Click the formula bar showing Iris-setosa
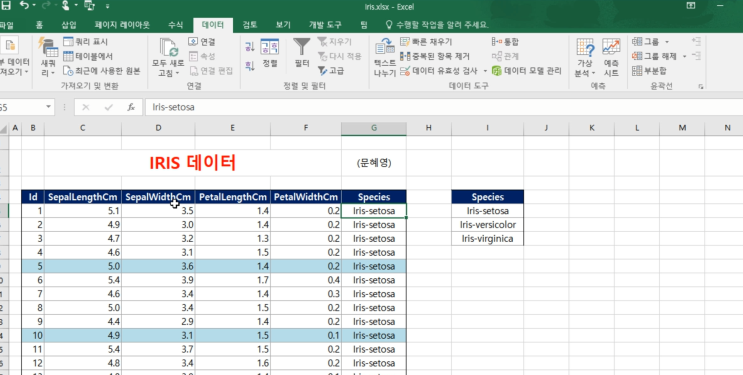 tap(444, 107)
